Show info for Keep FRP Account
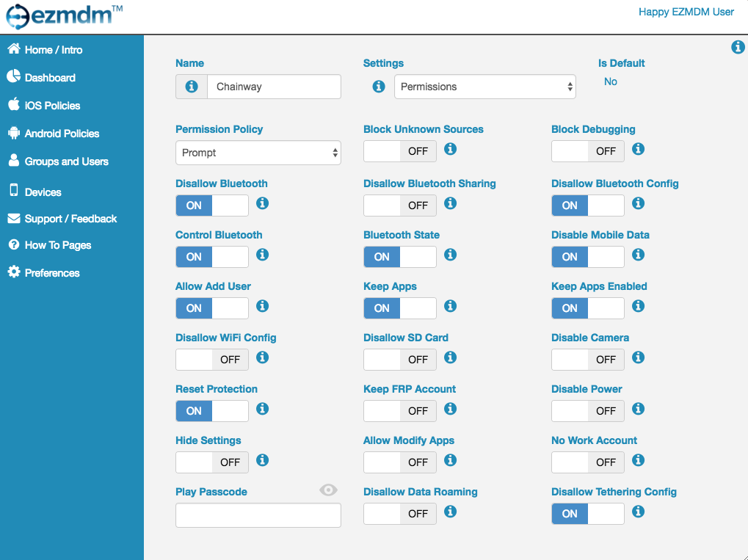Viewport: 748px width, 560px height. tap(450, 409)
